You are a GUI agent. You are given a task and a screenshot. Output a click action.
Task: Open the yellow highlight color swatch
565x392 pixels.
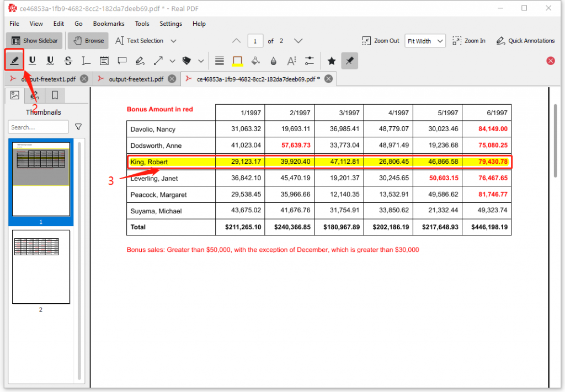click(x=237, y=61)
